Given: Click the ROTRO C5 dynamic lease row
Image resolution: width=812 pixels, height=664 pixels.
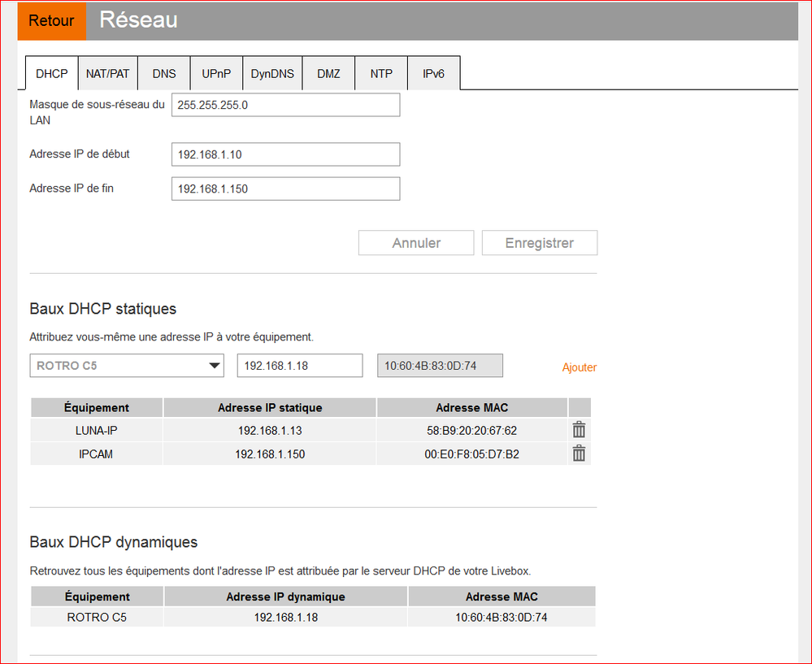Looking at the screenshot, I should tap(312, 617).
